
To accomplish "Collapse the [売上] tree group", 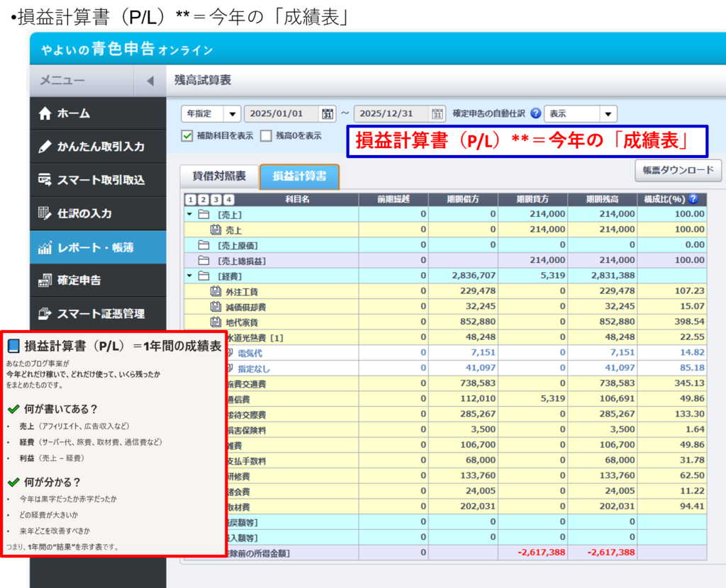I will pyautogui.click(x=189, y=214).
